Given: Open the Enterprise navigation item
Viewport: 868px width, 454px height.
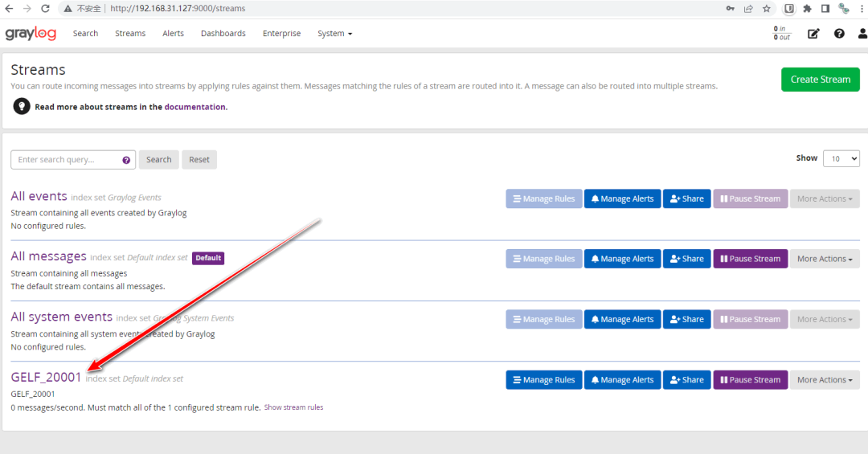Looking at the screenshot, I should (281, 33).
